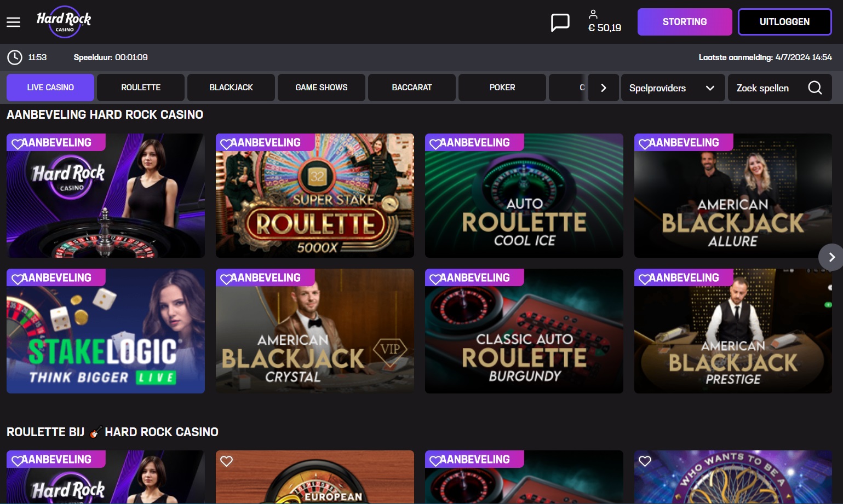Open the hamburger menu
Viewport: 843px width, 504px height.
pyautogui.click(x=13, y=22)
